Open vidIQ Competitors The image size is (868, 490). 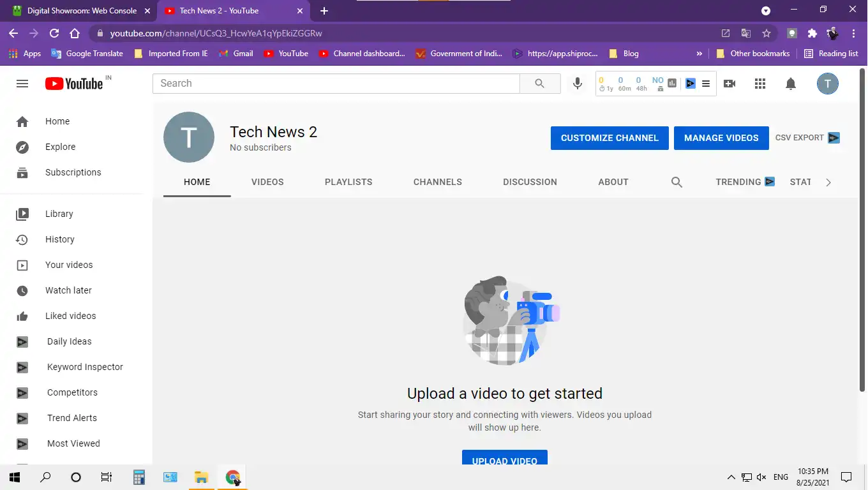click(x=71, y=392)
